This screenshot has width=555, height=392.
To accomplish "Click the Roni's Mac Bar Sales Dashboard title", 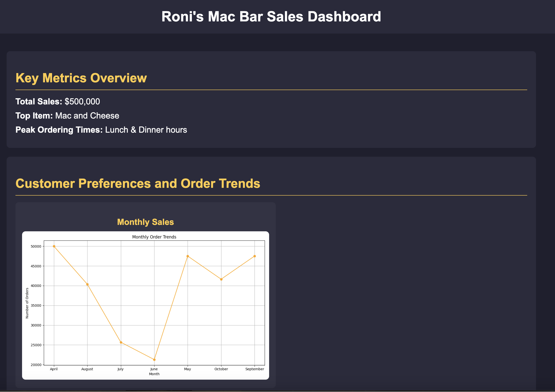I will tap(271, 17).
